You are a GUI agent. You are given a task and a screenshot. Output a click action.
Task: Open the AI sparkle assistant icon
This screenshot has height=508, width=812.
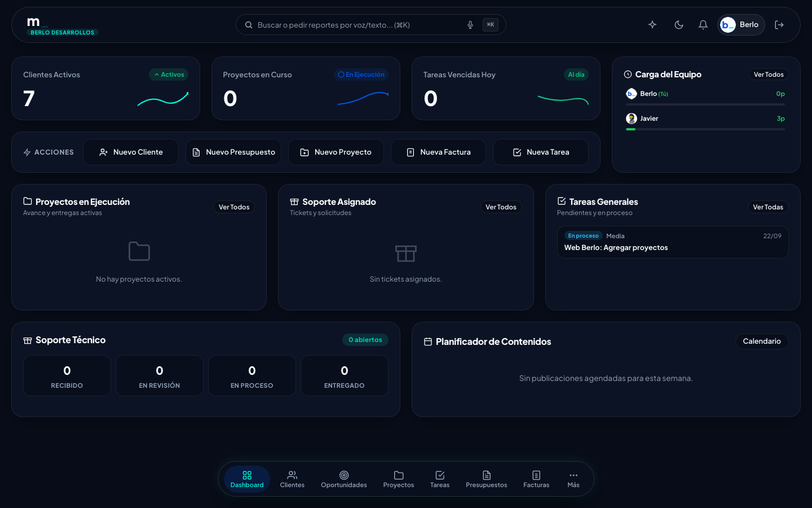tap(652, 25)
